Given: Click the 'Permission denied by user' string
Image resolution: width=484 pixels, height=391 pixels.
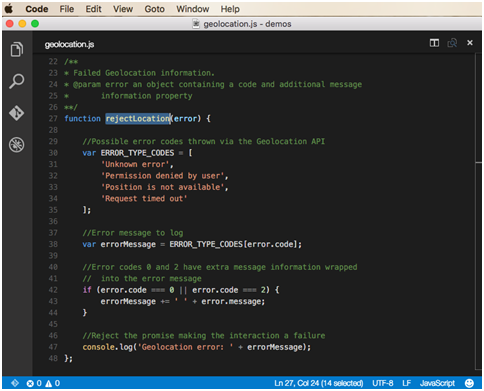Looking at the screenshot, I should 164,176.
